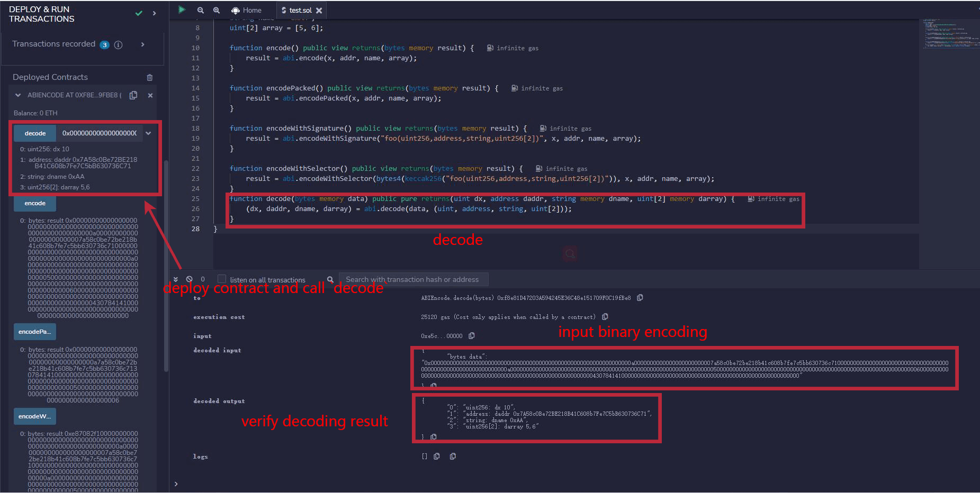Viewport: 980px width, 493px height.
Task: Zoom out the editor font size
Action: point(200,10)
